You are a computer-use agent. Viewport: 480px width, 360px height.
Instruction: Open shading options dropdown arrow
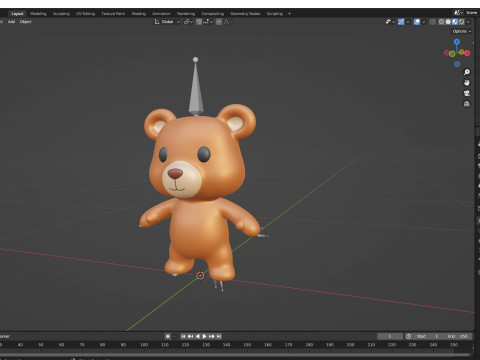(x=468, y=22)
